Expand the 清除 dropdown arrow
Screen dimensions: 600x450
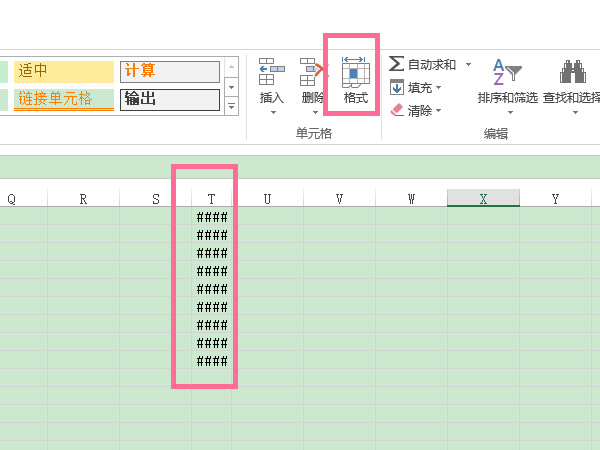point(438,111)
